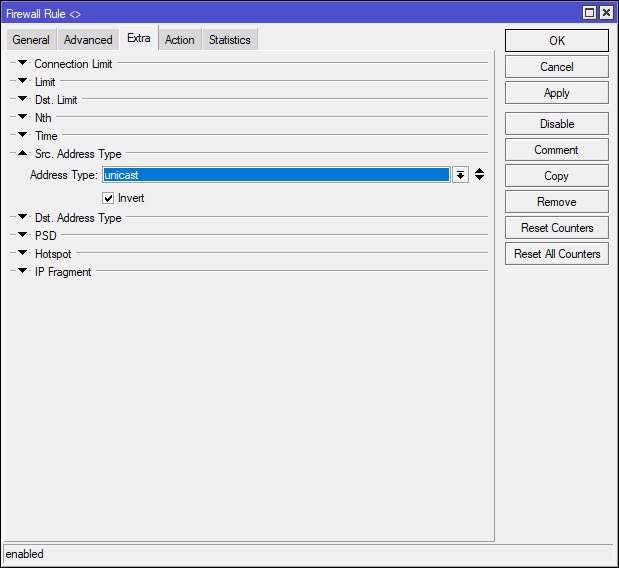Screen dimensions: 619x568
Task: Expand the Limit section arrow
Action: (x=23, y=81)
